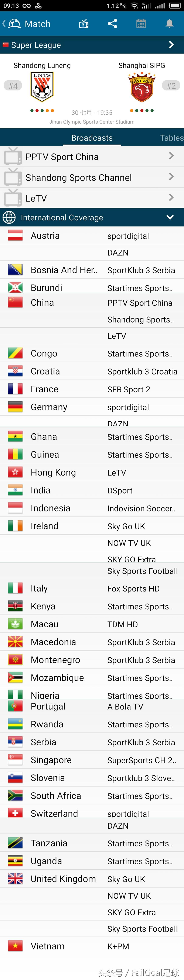Go back using Match header arrow
This screenshot has height=980, width=184.
(4, 24)
